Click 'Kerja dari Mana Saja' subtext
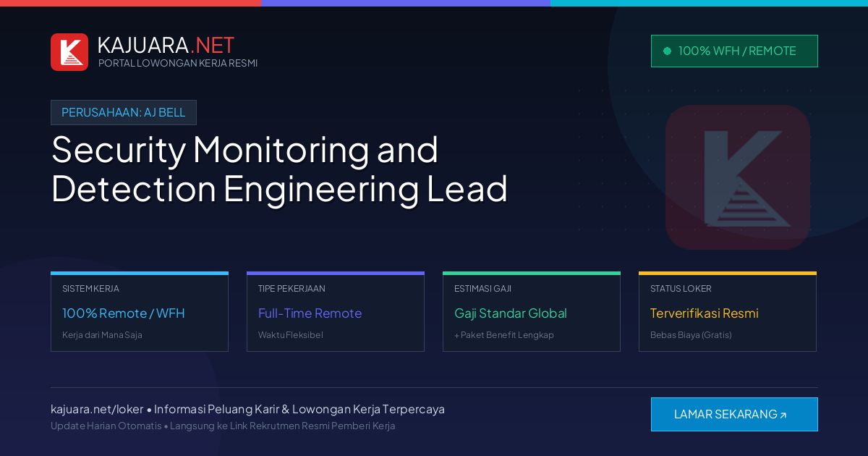Screen dimensions: 868x456 click(x=102, y=335)
